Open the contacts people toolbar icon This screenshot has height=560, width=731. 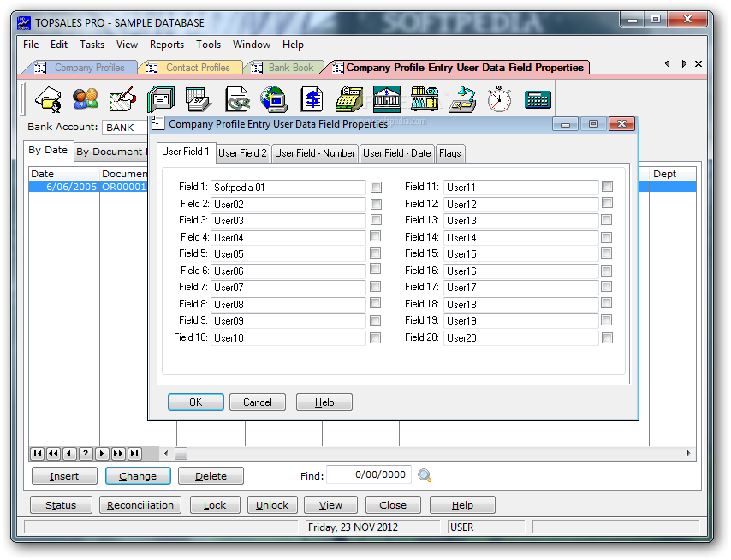click(86, 98)
